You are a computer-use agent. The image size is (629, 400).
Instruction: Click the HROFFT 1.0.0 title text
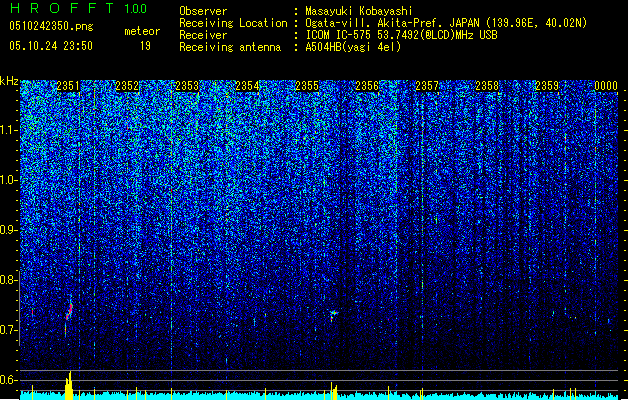click(x=78, y=8)
